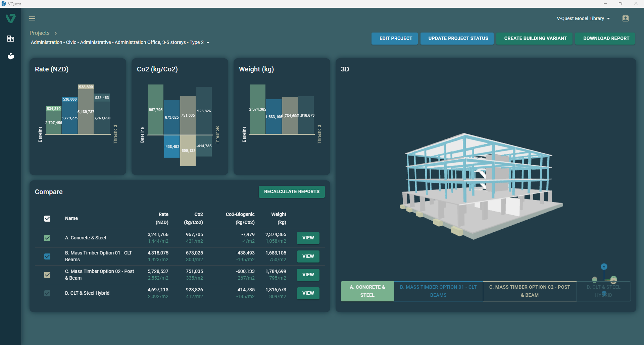The image size is (644, 345).
Task: Click the Projects breadcrumb link
Action: [40, 33]
